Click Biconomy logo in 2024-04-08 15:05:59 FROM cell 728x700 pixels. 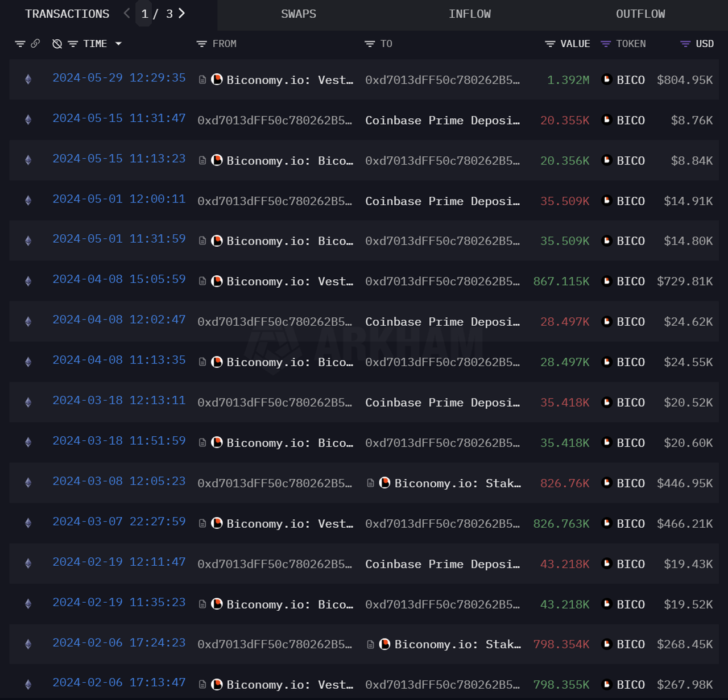217,281
